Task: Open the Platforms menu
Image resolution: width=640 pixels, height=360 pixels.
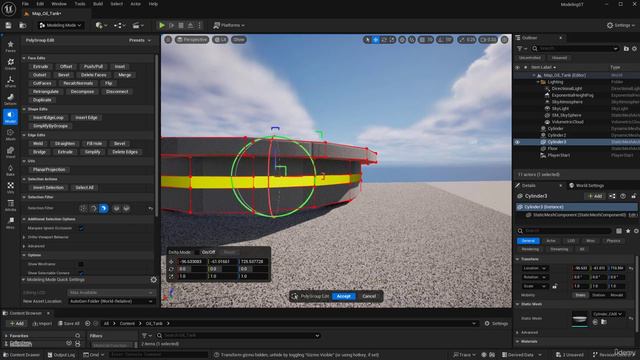Action: (229, 25)
